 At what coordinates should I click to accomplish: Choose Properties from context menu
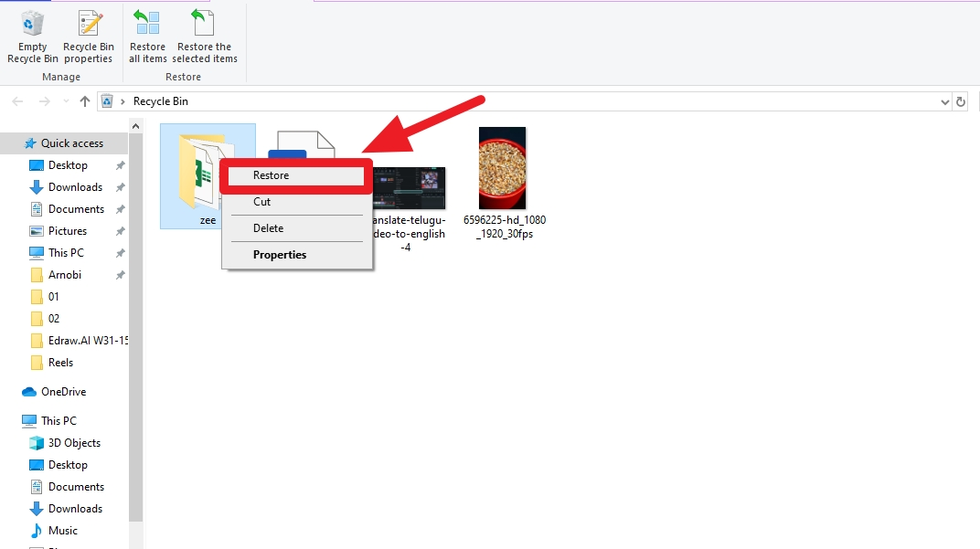tap(296, 254)
